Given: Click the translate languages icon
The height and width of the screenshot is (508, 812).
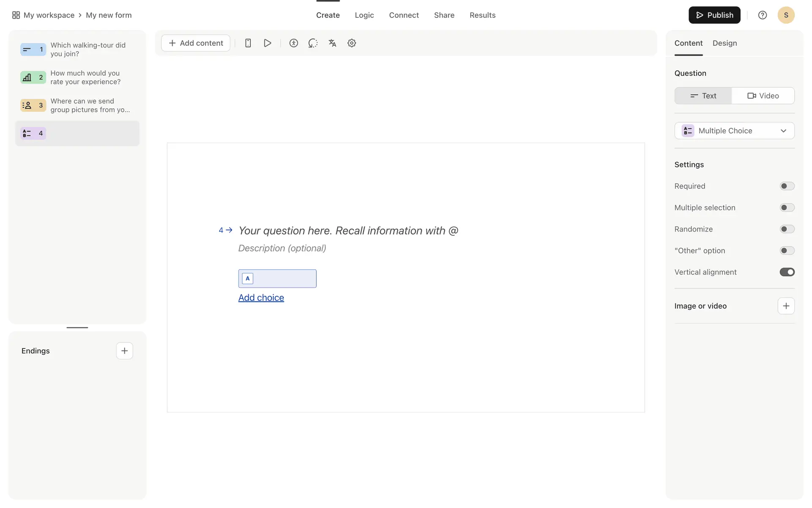Looking at the screenshot, I should coord(332,43).
